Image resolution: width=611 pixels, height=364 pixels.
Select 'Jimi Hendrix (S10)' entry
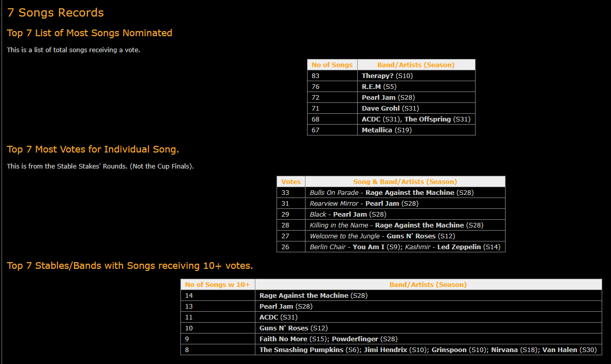(396, 350)
